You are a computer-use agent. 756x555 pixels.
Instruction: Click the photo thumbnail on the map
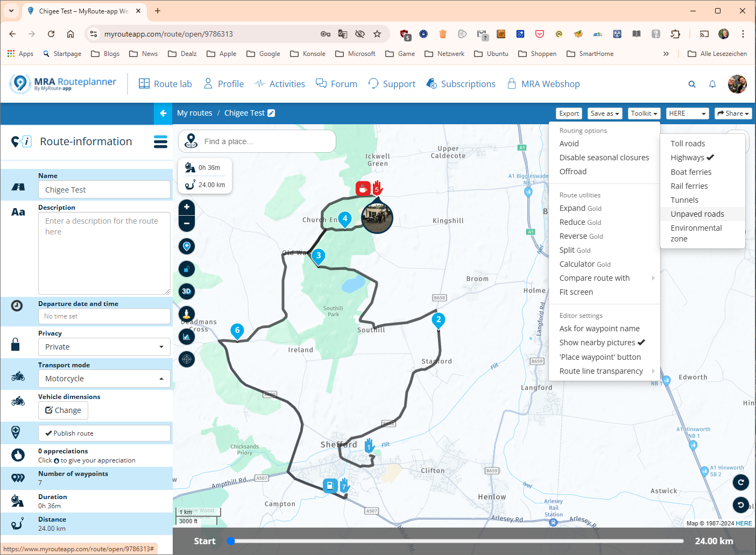pyautogui.click(x=377, y=217)
